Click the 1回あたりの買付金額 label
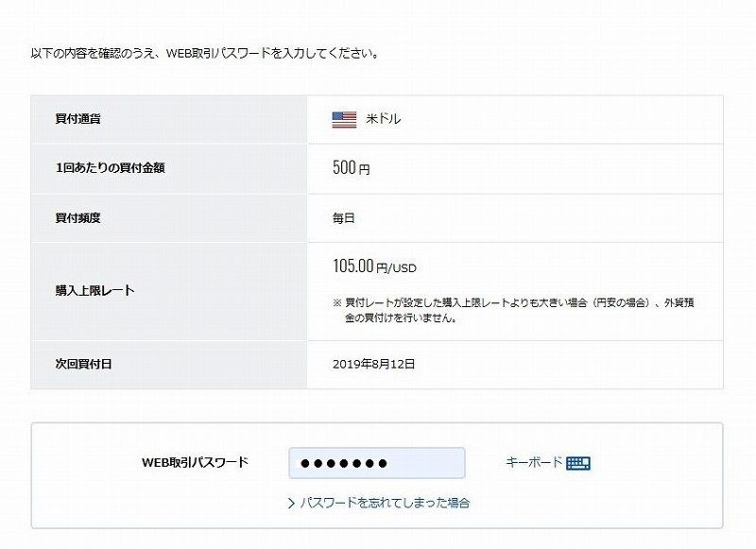Image resolution: width=756 pixels, height=549 pixels. pos(111,168)
